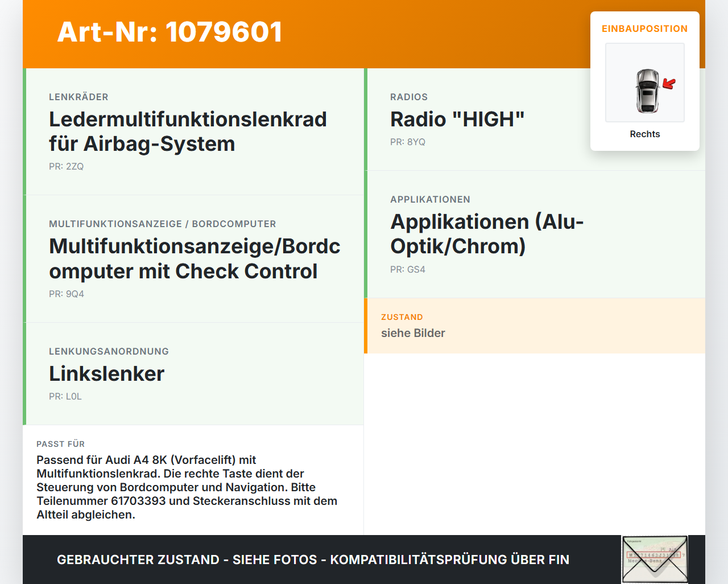Click the LENKUNGSANORDNUNG category label
Image resolution: width=728 pixels, height=584 pixels.
[x=109, y=352]
